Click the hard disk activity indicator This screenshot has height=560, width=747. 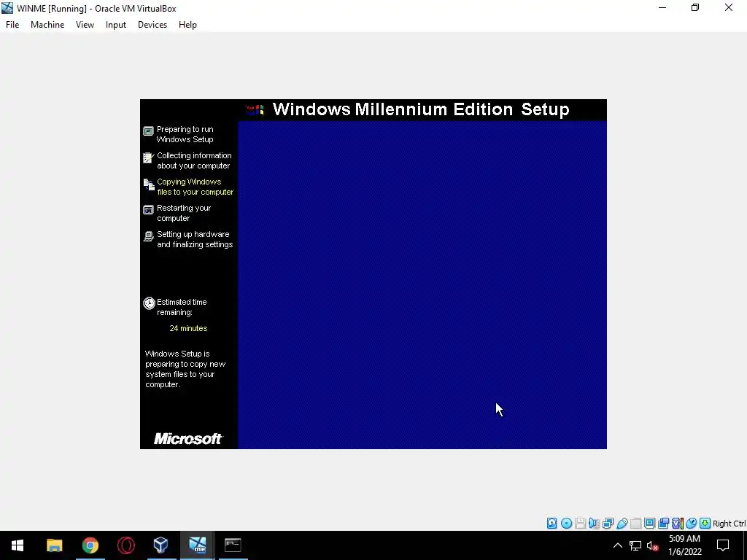click(551, 524)
